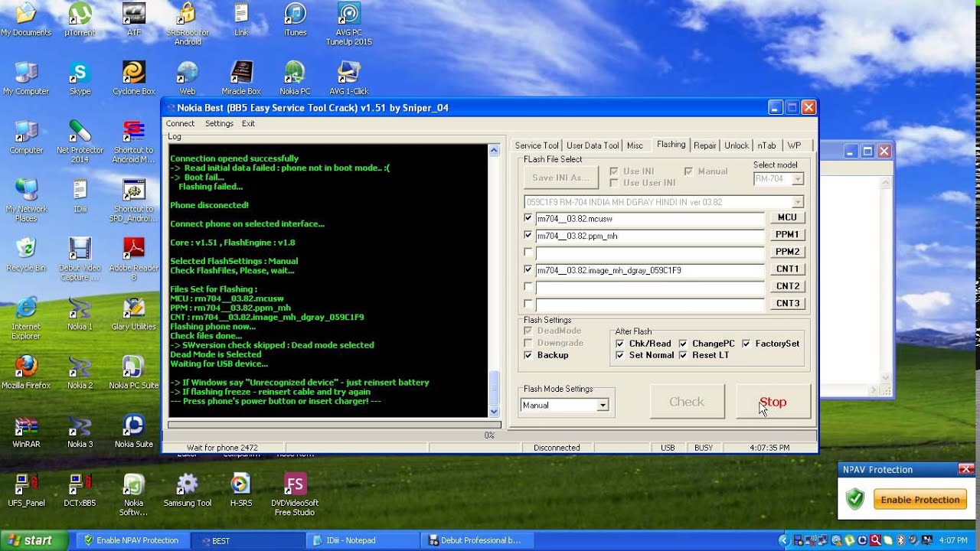Open the UFS_Panel desktop icon

pyautogui.click(x=26, y=490)
